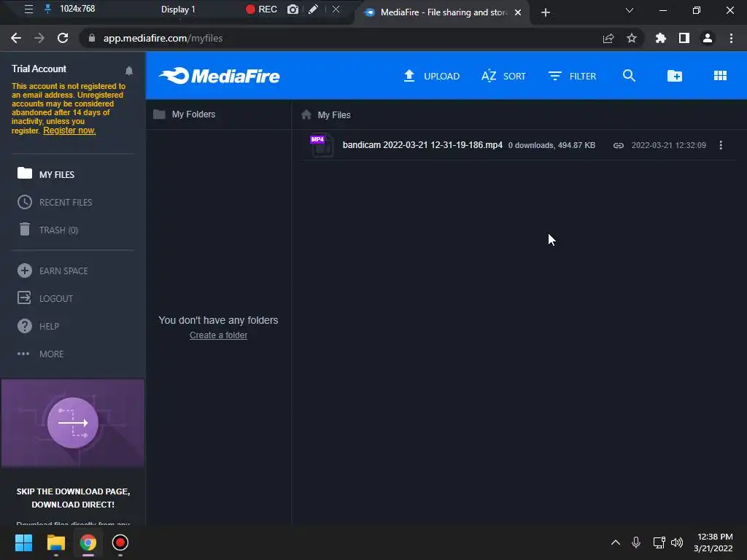
Task: Click the recorder pencil draw icon
Action: (313, 9)
